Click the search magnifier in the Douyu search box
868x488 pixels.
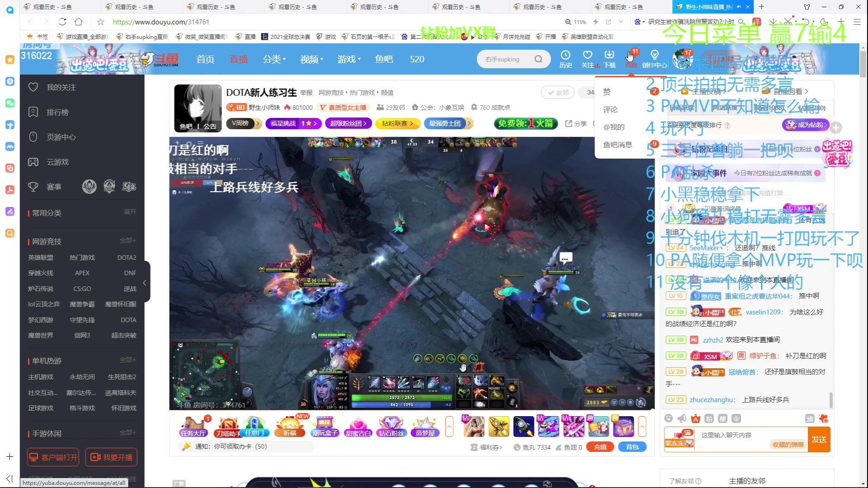(538, 59)
